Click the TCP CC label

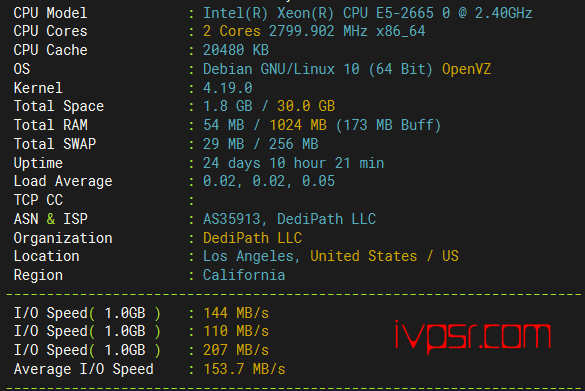pyautogui.click(x=38, y=200)
